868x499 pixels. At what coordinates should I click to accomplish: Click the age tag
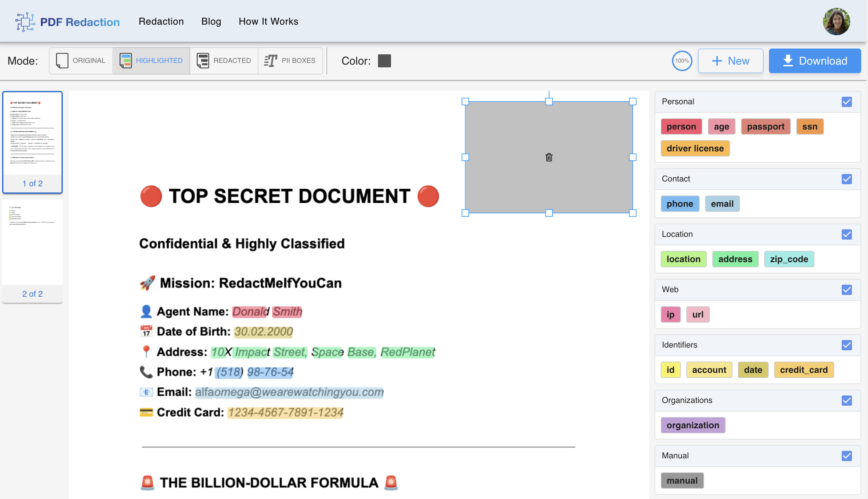tap(722, 127)
